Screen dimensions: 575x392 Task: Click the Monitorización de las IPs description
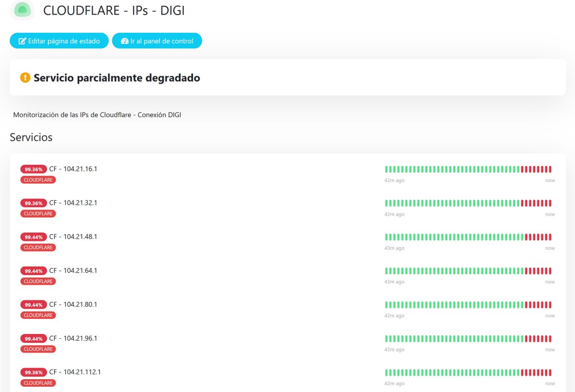click(97, 115)
